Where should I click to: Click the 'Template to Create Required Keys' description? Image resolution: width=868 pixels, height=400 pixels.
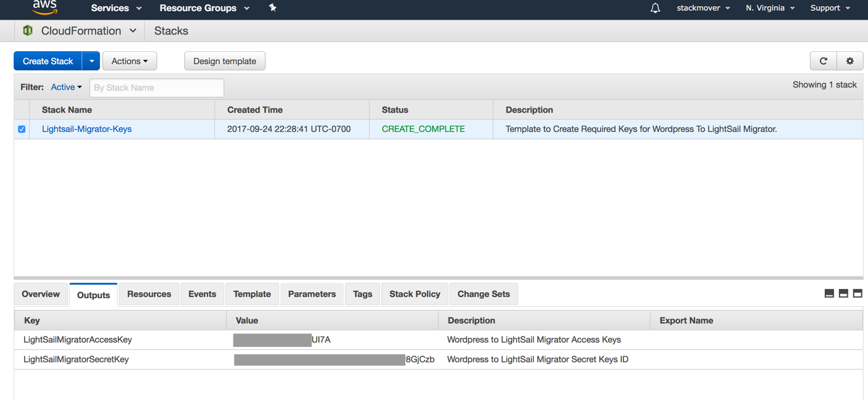click(x=641, y=129)
